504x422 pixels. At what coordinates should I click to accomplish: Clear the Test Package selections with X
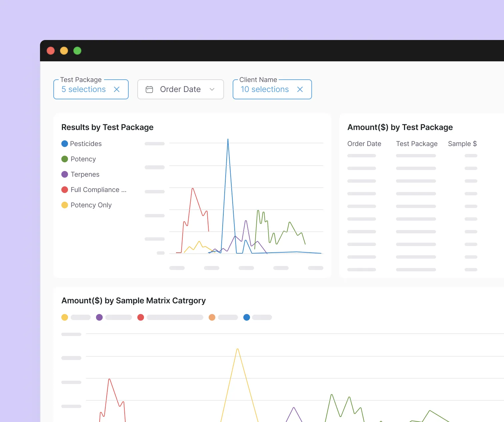(117, 89)
